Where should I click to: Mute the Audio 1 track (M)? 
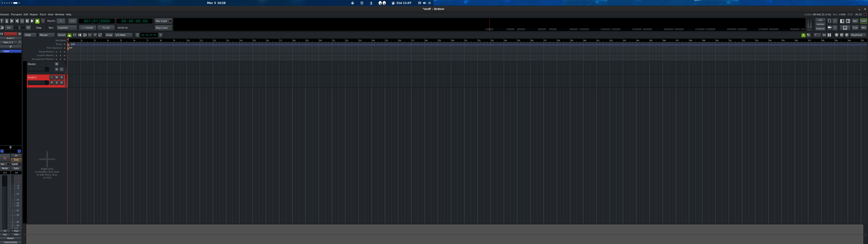point(57,77)
